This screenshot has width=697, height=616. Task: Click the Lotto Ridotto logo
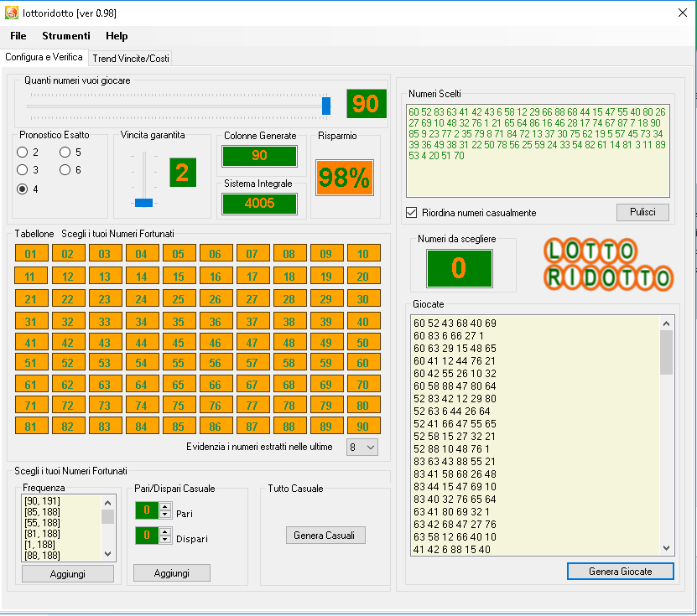click(x=609, y=265)
